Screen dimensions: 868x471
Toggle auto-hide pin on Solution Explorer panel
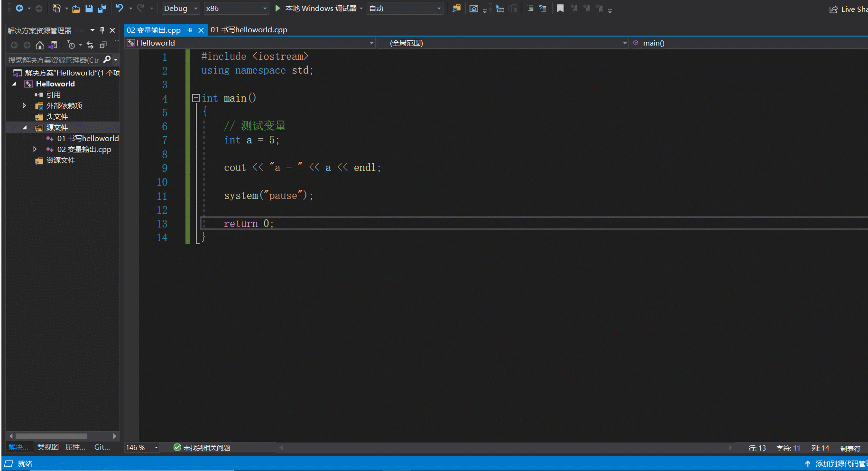click(x=102, y=30)
